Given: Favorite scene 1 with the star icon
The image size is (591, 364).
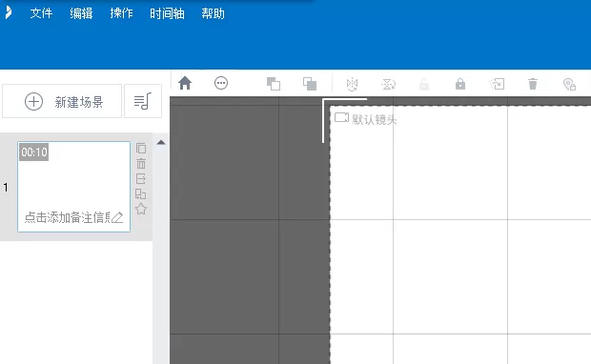Looking at the screenshot, I should click(x=141, y=209).
